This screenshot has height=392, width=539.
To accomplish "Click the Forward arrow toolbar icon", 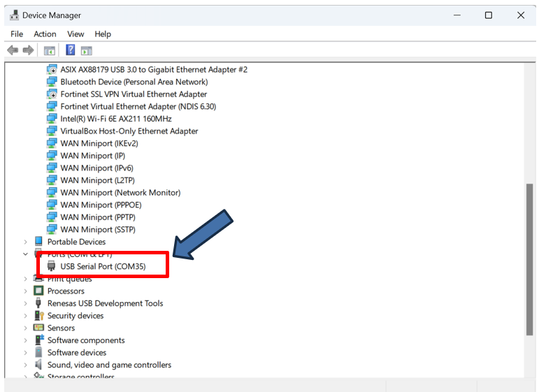I will [x=28, y=50].
